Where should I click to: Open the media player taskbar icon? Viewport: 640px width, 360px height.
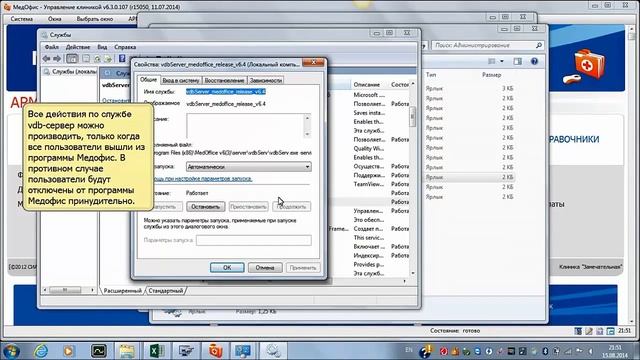pos(69,351)
